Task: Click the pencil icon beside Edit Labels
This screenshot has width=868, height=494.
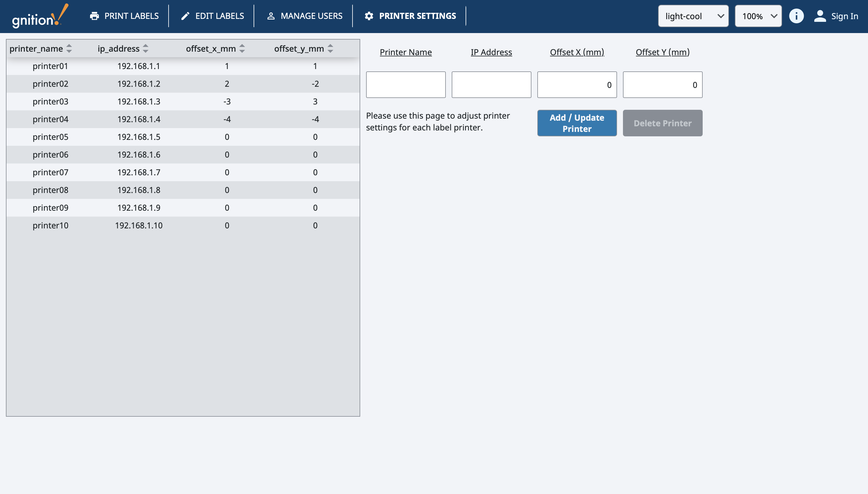Action: tap(185, 16)
